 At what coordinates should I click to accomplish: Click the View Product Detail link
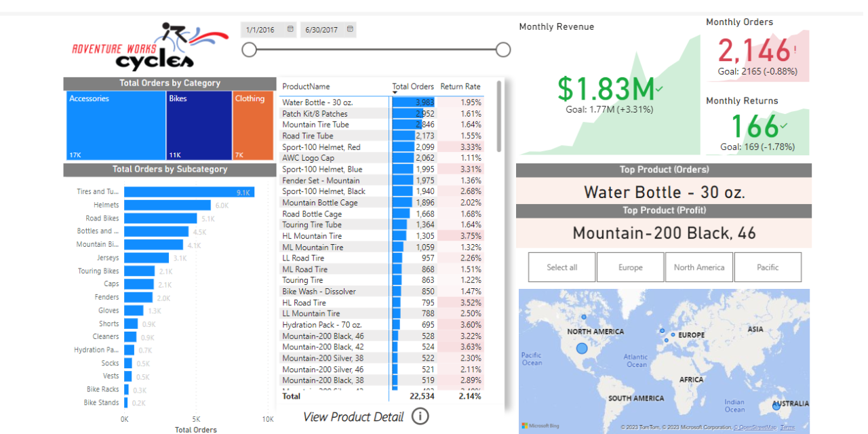(353, 416)
